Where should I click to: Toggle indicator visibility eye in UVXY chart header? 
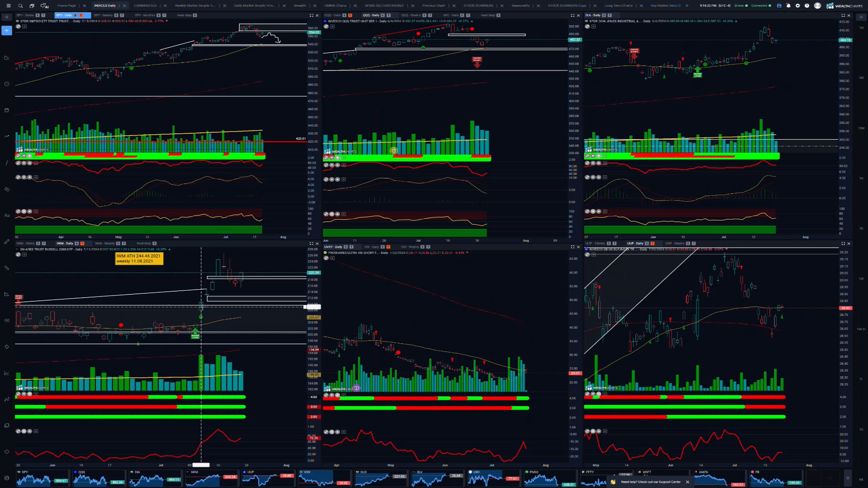325,258
